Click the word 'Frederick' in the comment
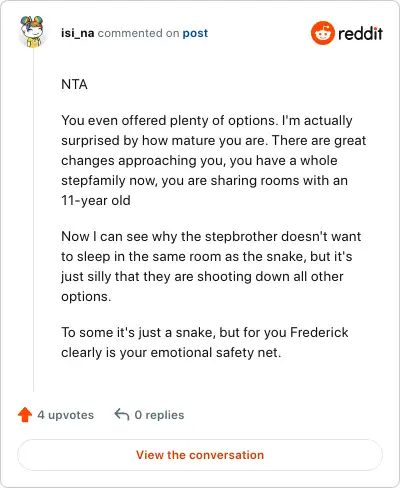 (x=319, y=332)
